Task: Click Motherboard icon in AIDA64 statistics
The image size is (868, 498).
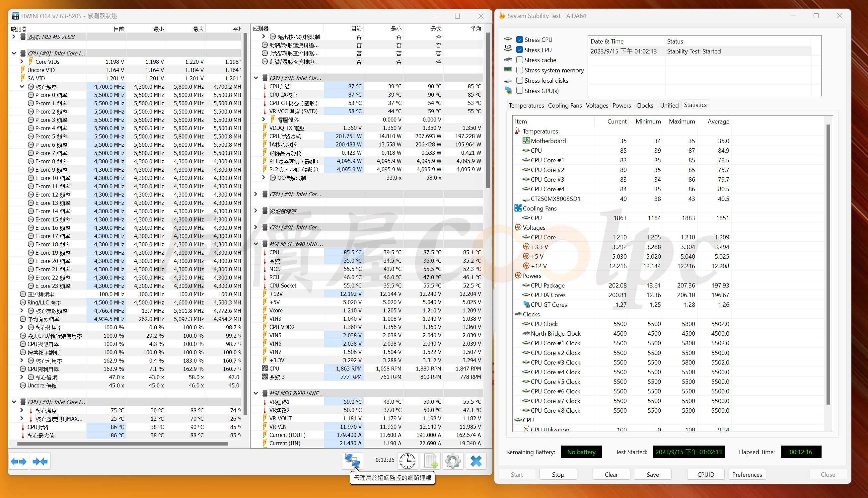Action: (x=526, y=140)
